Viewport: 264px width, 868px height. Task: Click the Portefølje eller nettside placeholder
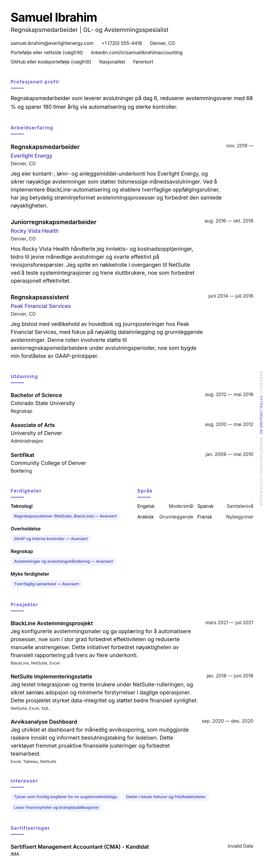point(47,53)
